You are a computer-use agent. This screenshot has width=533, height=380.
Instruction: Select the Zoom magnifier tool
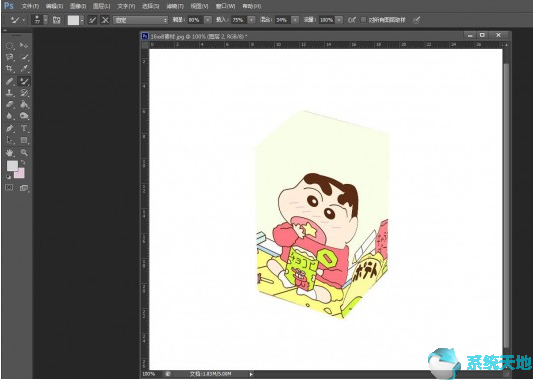pyautogui.click(x=24, y=153)
